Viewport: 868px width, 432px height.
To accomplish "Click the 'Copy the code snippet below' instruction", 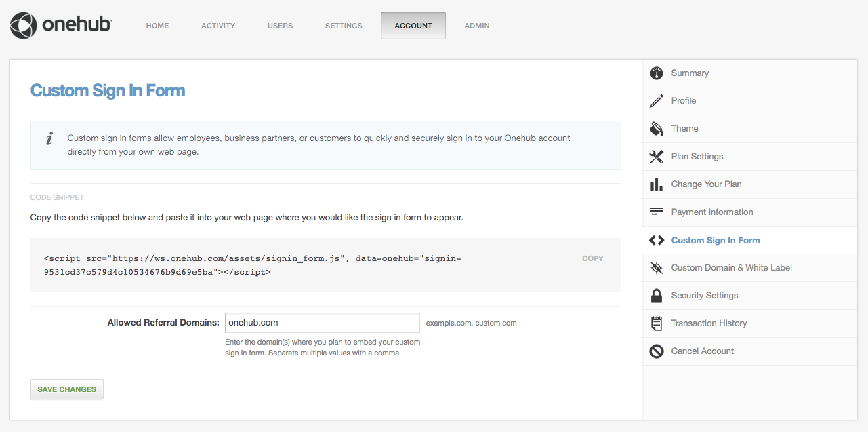I will coord(247,218).
